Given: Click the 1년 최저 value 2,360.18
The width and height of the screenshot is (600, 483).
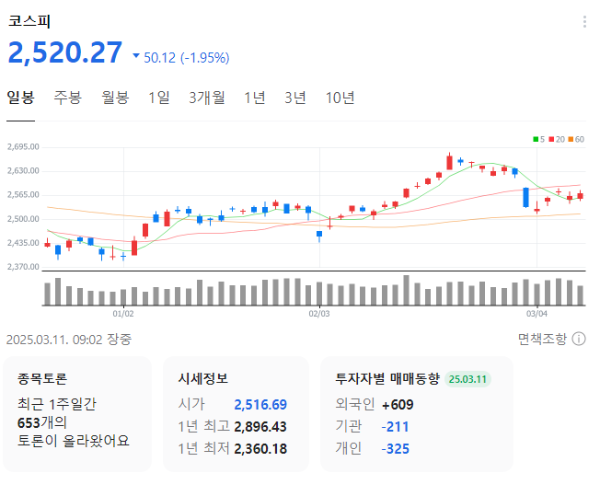Looking at the screenshot, I should coord(260,449).
